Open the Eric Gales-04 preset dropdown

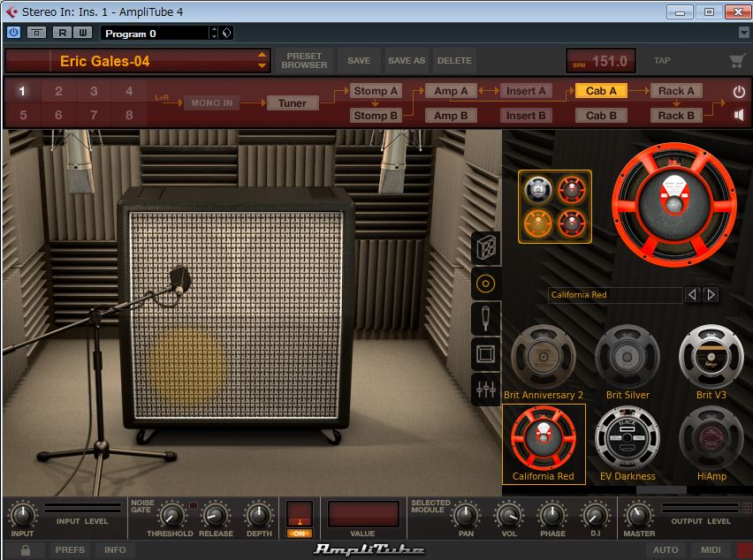pyautogui.click(x=262, y=61)
